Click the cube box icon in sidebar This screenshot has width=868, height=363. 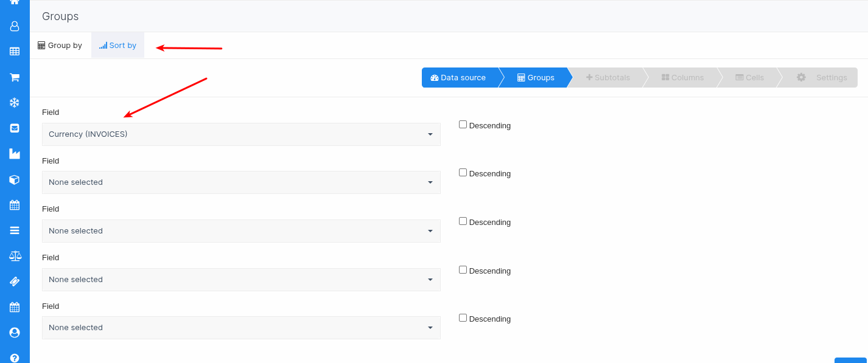15,179
